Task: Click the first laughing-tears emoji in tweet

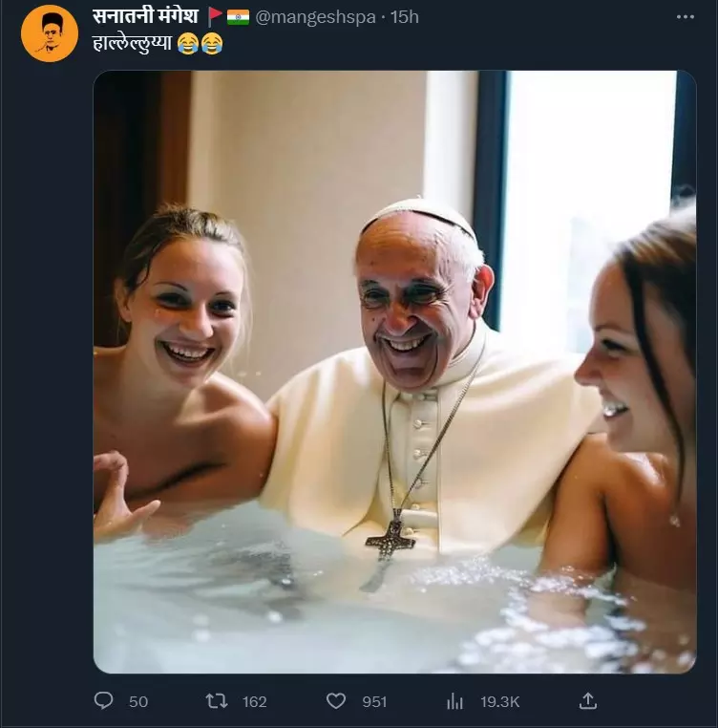Action: [x=188, y=44]
